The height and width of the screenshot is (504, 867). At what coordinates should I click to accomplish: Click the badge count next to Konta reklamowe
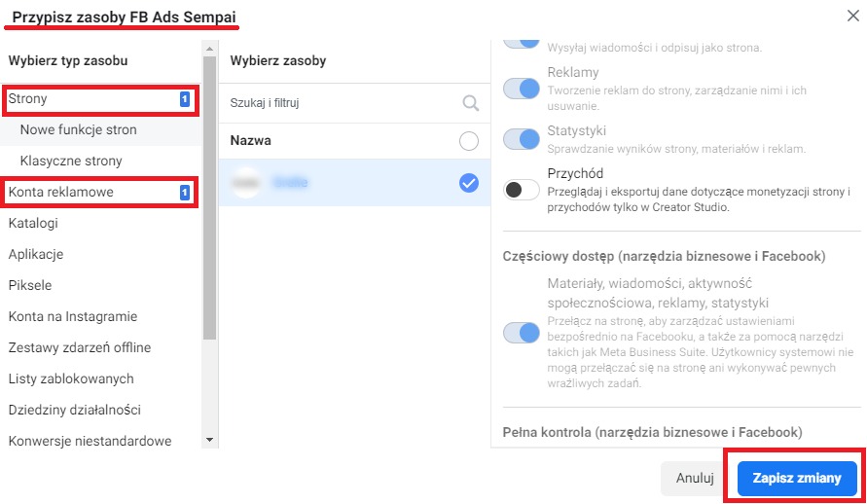pyautogui.click(x=185, y=193)
